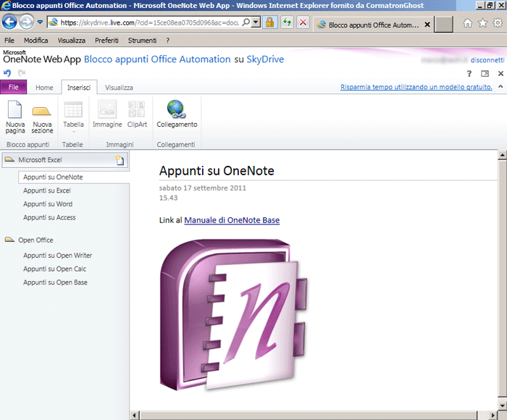Click the ClipArt insert button
507x420 pixels.
tap(137, 115)
